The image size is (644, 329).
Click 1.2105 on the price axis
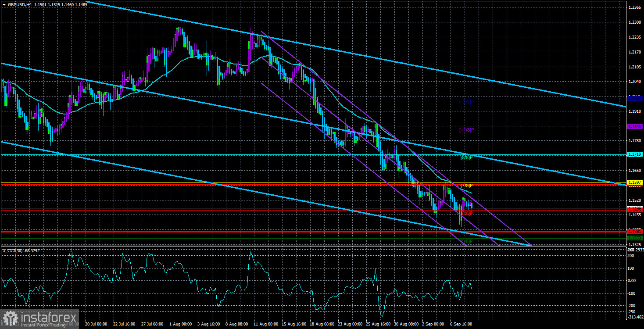(635, 67)
